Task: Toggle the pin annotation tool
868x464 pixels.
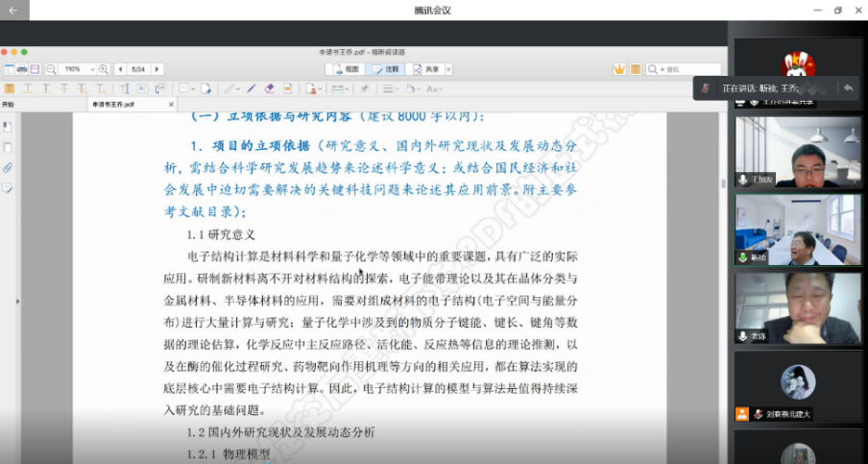Action: [x=364, y=88]
